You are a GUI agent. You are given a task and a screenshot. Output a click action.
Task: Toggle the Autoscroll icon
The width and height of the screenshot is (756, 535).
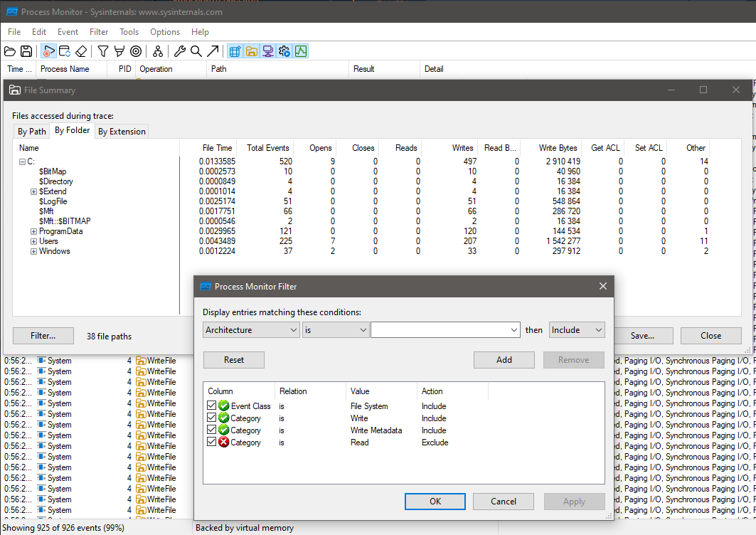click(x=65, y=51)
